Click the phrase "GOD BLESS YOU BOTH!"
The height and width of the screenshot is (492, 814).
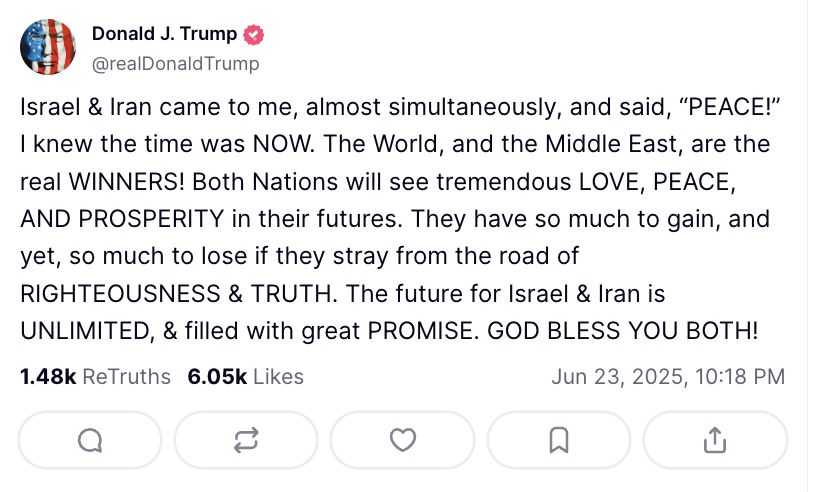tap(622, 331)
